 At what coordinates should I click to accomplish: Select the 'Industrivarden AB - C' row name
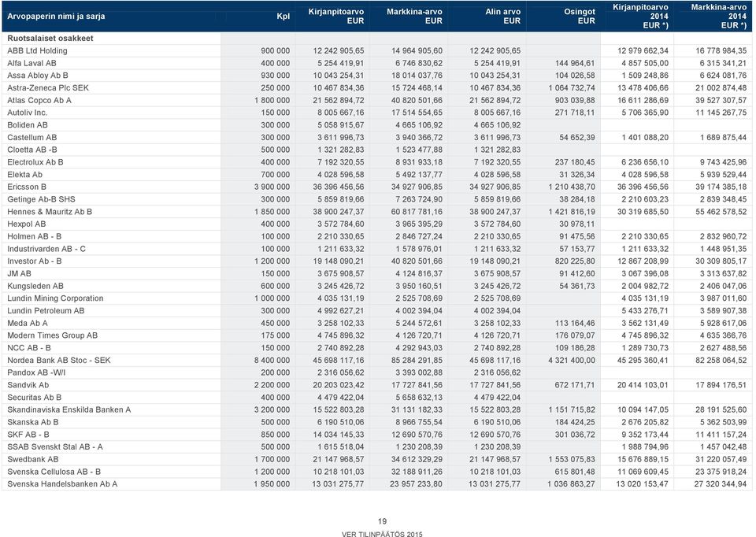click(x=46, y=249)
